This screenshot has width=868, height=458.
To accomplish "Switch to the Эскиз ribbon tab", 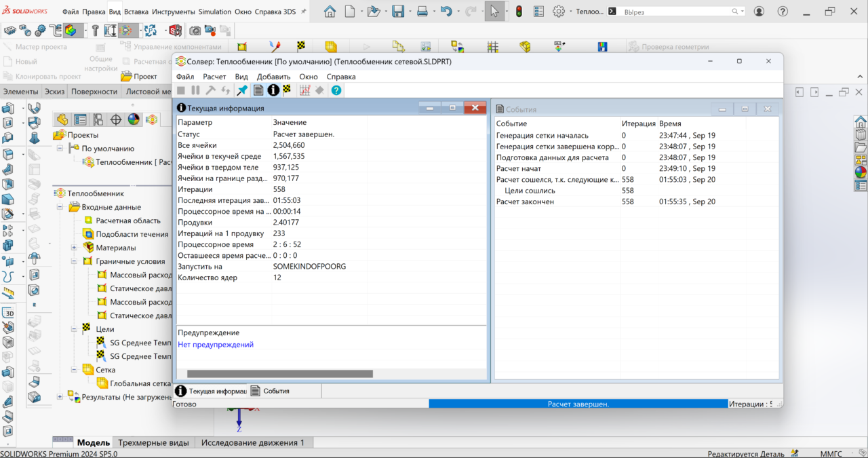I will tap(55, 92).
